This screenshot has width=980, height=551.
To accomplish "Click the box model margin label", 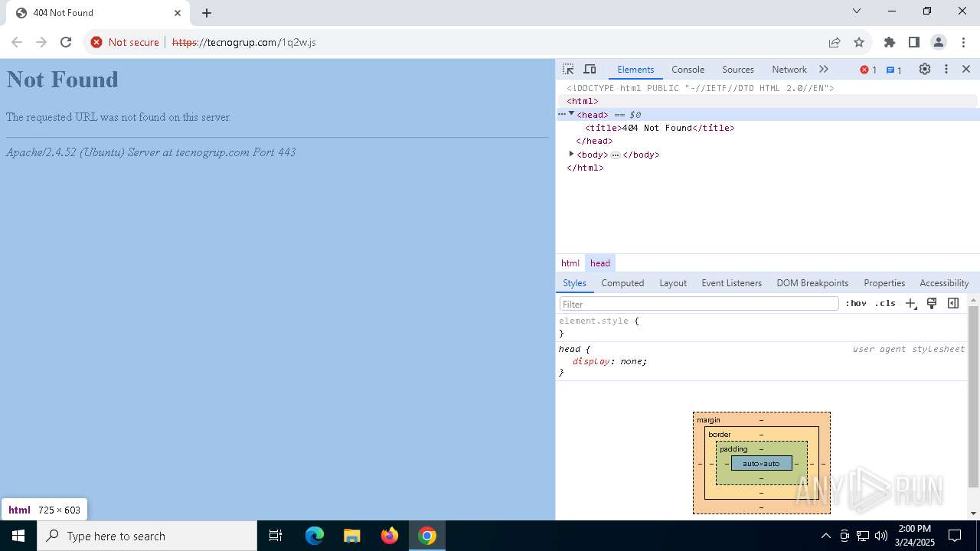I will (708, 420).
